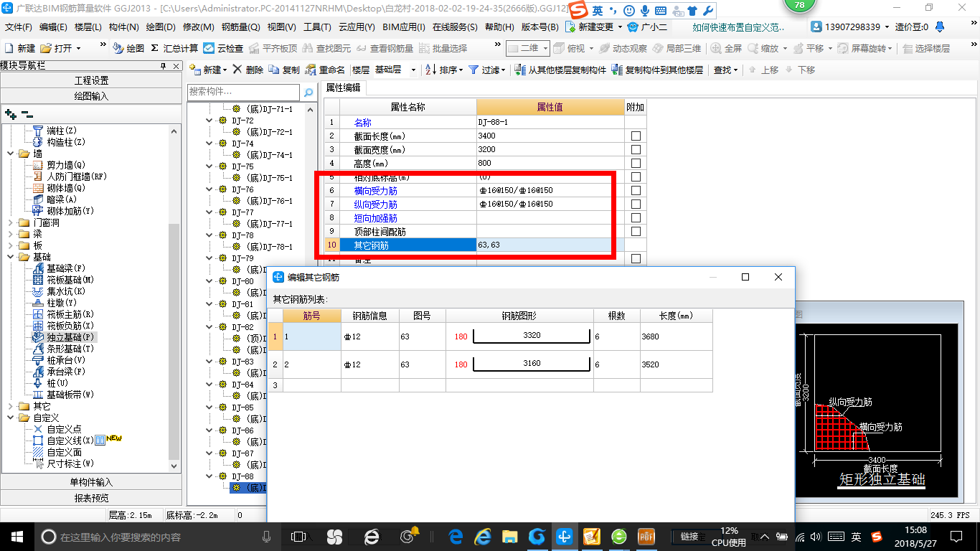Open the 文件(F) menu
The height and width of the screenshot is (551, 980).
tap(19, 27)
